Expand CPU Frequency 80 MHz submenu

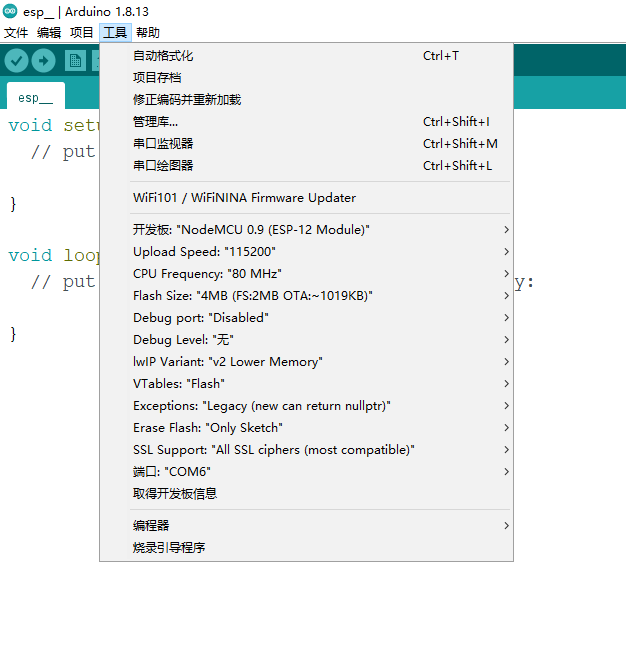[306, 274]
